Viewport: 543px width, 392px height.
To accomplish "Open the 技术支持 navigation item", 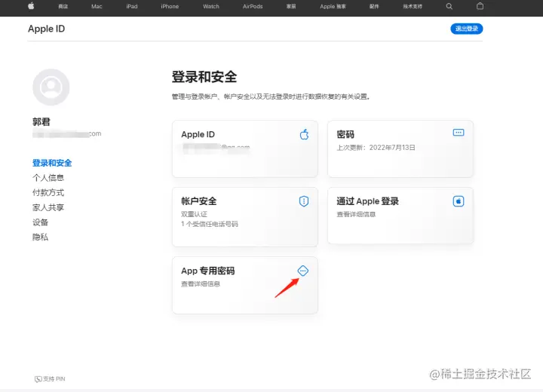I will pyautogui.click(x=413, y=6).
